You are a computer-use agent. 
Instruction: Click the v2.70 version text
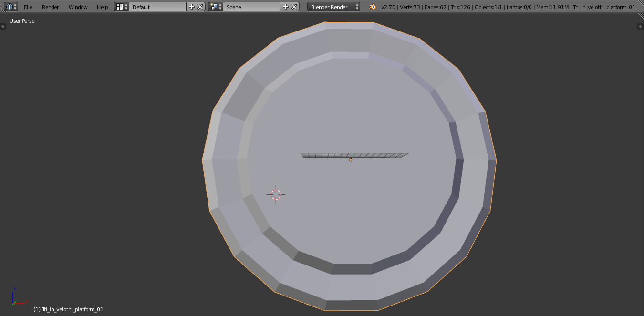[388, 7]
